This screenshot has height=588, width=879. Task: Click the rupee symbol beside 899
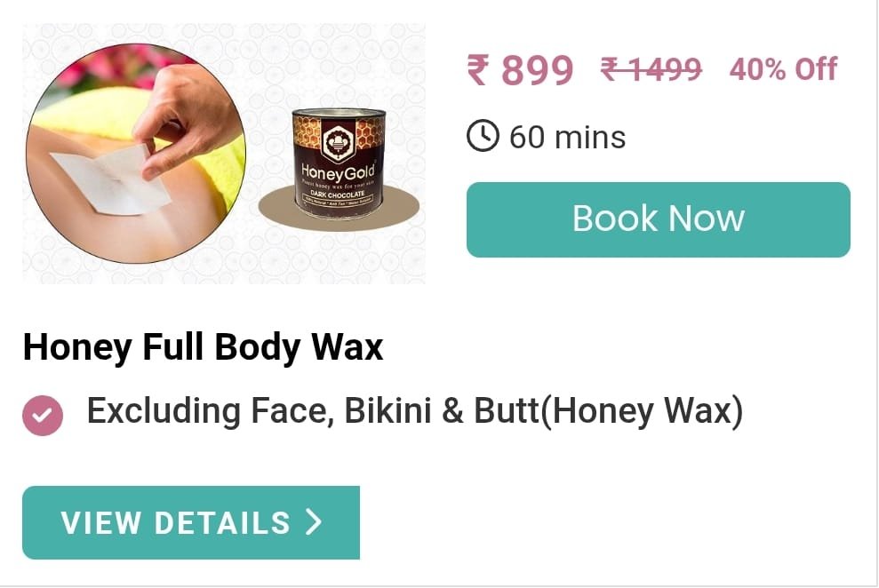478,69
